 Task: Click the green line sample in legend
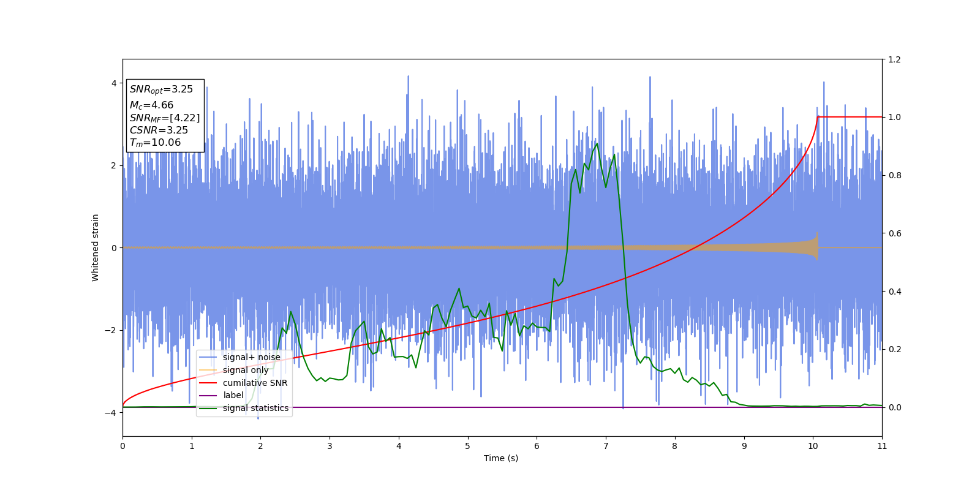pyautogui.click(x=208, y=408)
